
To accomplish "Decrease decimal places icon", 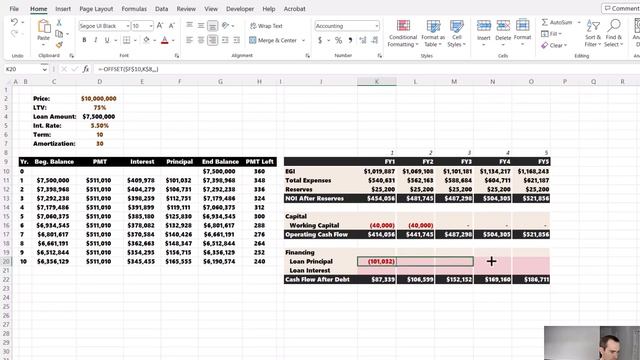I will pyautogui.click(x=375, y=40).
